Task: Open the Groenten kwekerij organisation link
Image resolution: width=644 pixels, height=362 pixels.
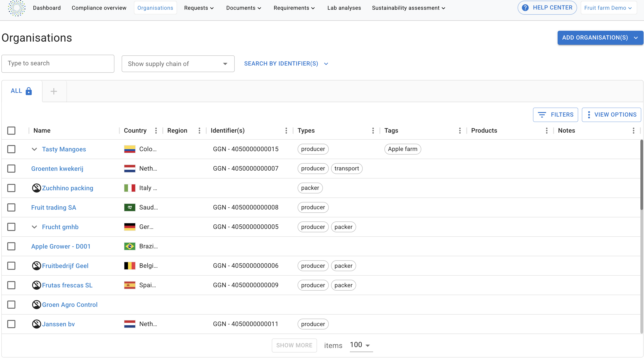Action: [x=57, y=169]
